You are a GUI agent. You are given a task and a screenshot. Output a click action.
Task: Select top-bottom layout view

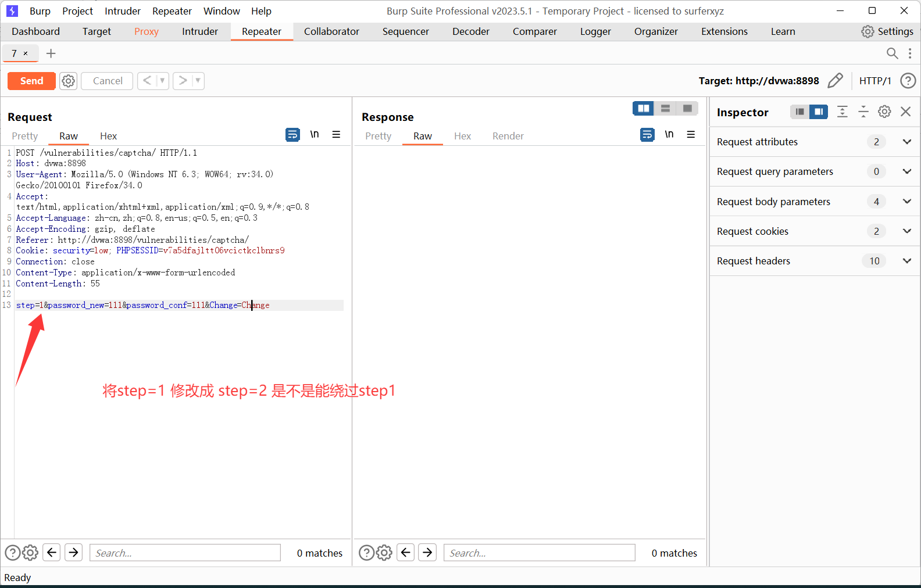(665, 109)
